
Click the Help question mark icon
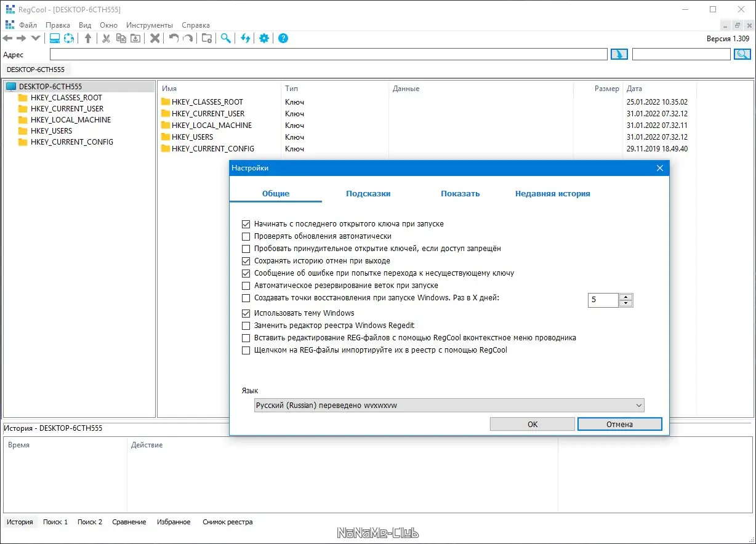pos(283,38)
